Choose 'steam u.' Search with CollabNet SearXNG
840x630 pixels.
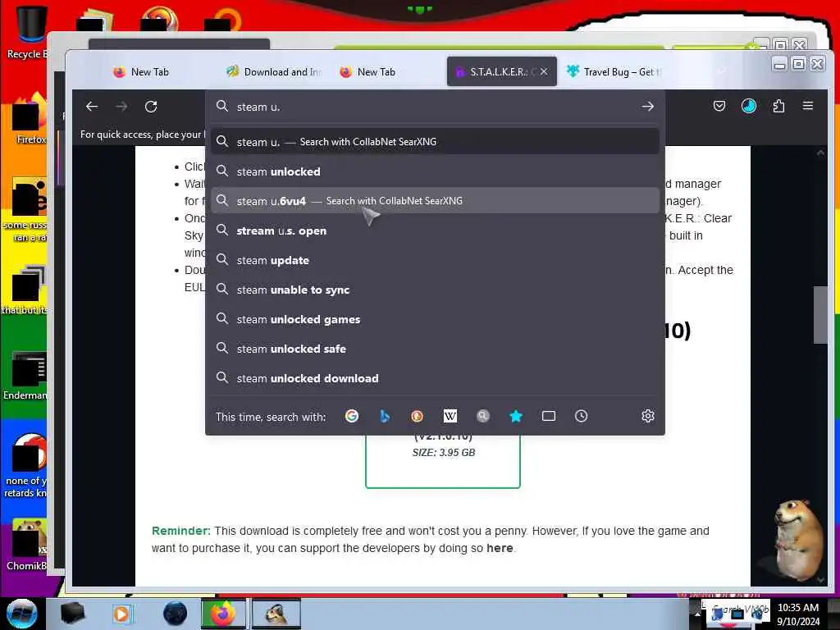coord(435,141)
